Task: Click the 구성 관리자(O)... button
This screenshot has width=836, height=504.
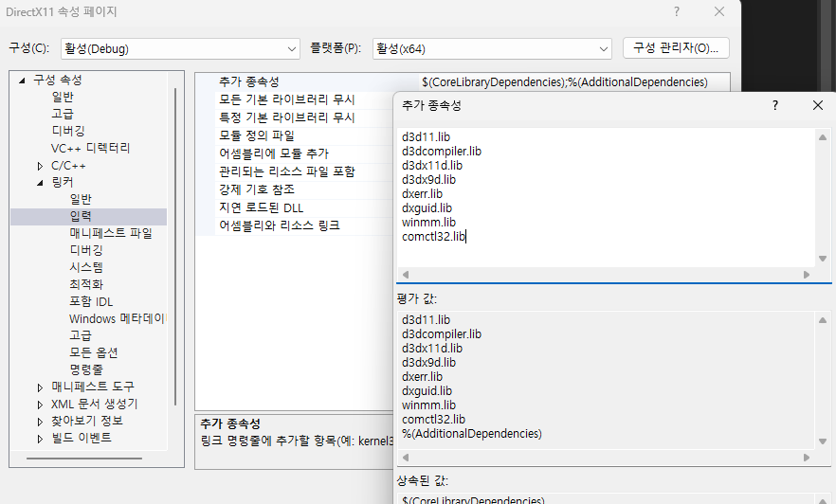Action: pos(676,48)
